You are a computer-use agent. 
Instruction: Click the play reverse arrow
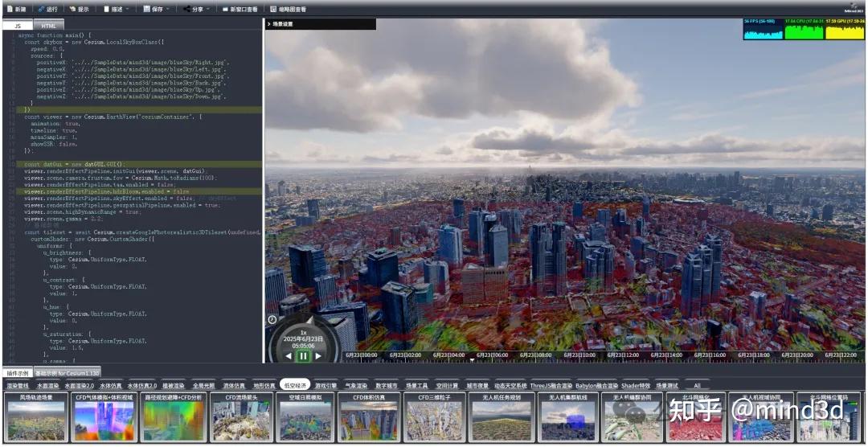(289, 355)
